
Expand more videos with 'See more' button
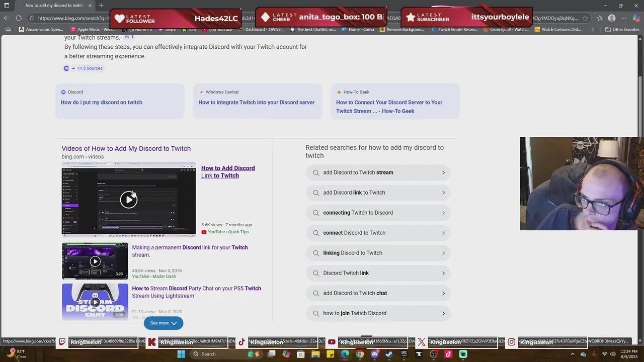(164, 323)
